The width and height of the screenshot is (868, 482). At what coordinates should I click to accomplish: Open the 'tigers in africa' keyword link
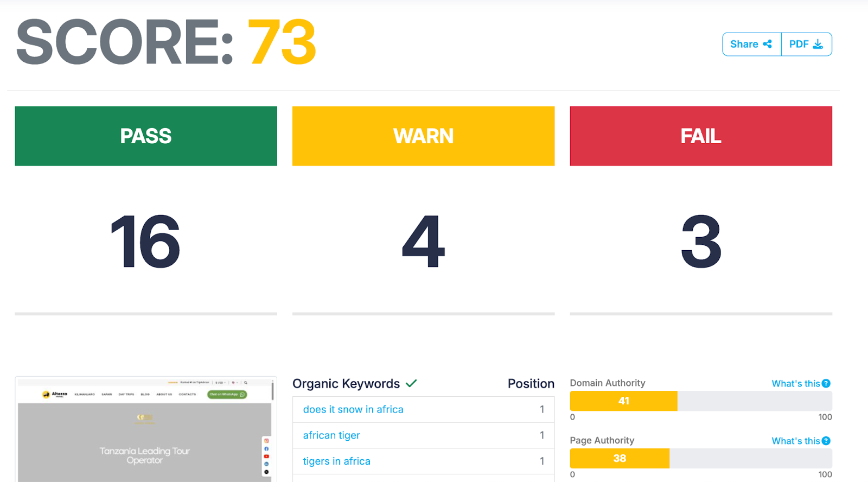336,461
